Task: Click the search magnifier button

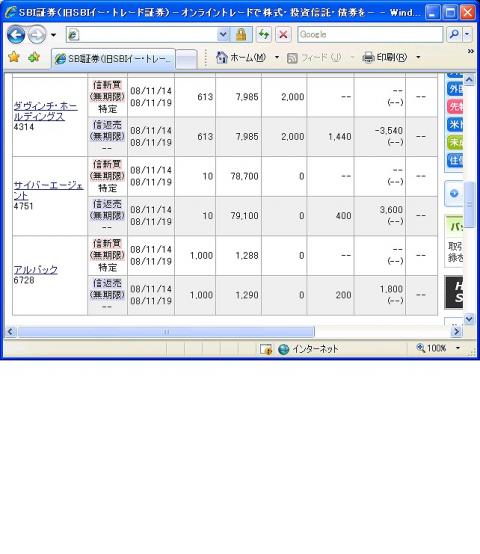Action: tap(454, 35)
